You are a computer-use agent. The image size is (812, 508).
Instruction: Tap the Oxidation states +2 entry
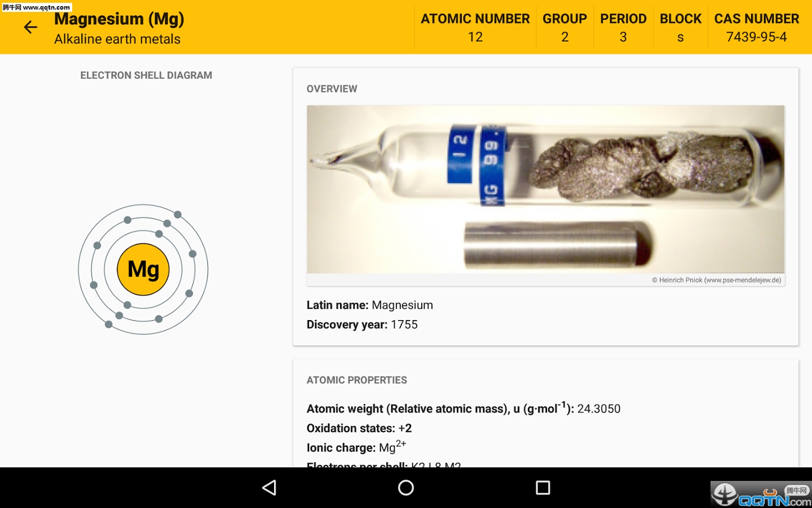[x=359, y=428]
